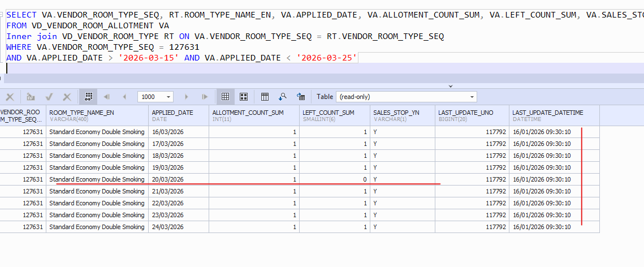This screenshot has width=644, height=267.
Task: Collapse the editor pane with the chevron
Action: [x=451, y=86]
